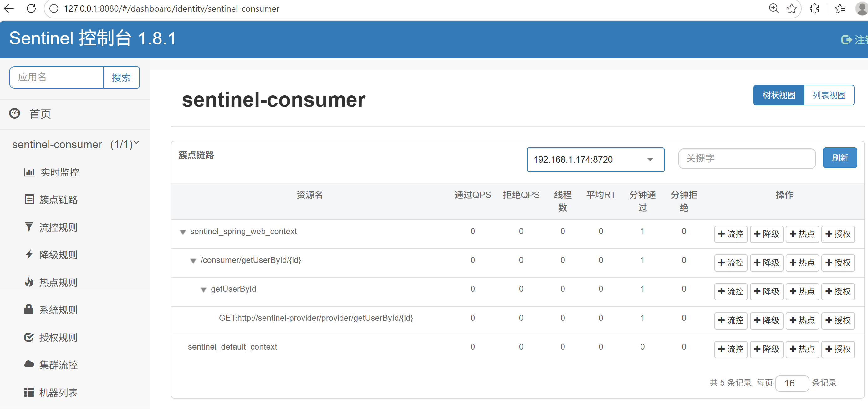Image resolution: width=868 pixels, height=409 pixels.
Task: Add 降级 rule for the sentinel_default_context row
Action: [766, 349]
